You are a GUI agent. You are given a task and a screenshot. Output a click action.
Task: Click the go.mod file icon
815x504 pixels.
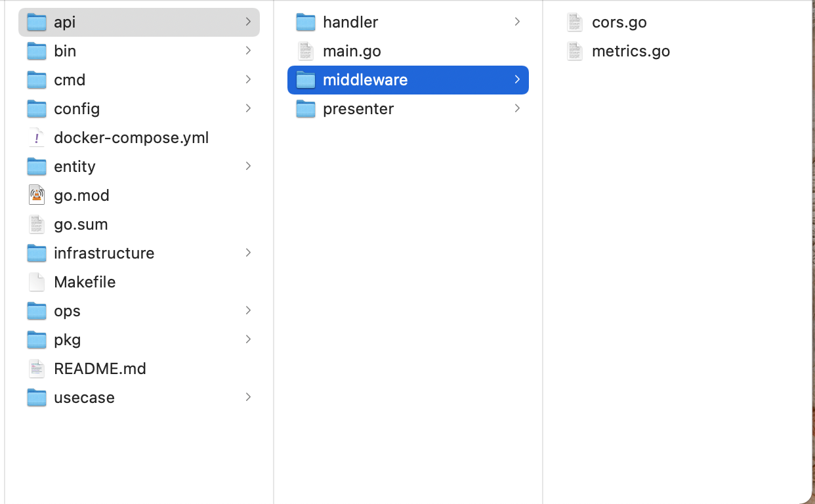click(37, 196)
